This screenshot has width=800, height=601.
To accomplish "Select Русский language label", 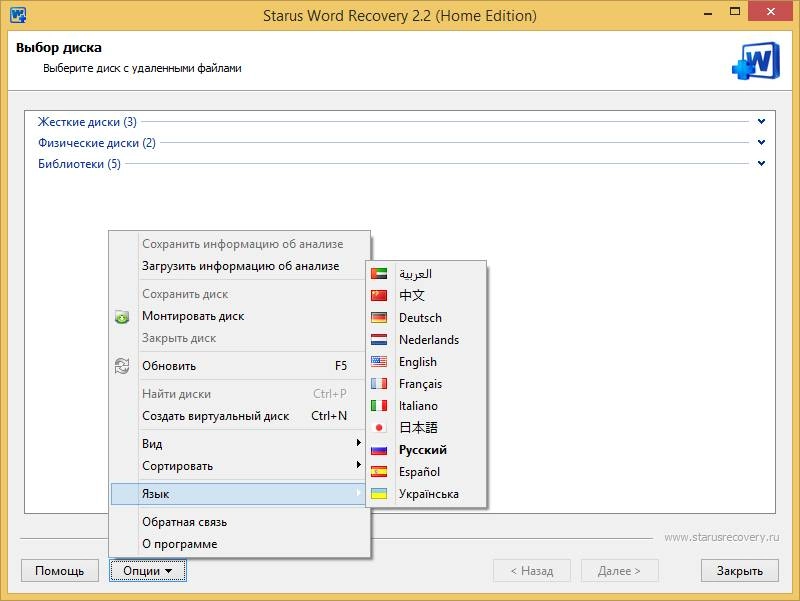I will click(x=422, y=450).
